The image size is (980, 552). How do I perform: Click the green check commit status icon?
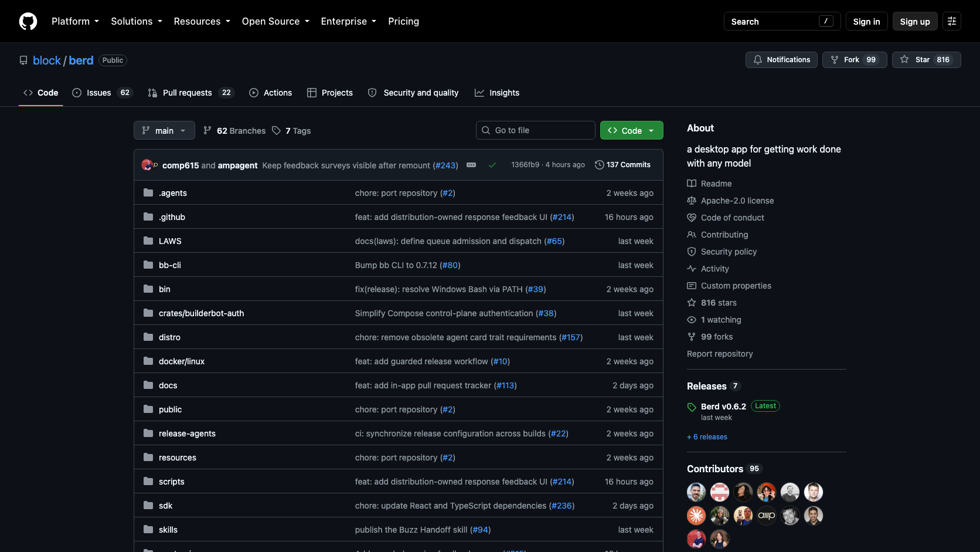pyautogui.click(x=492, y=165)
